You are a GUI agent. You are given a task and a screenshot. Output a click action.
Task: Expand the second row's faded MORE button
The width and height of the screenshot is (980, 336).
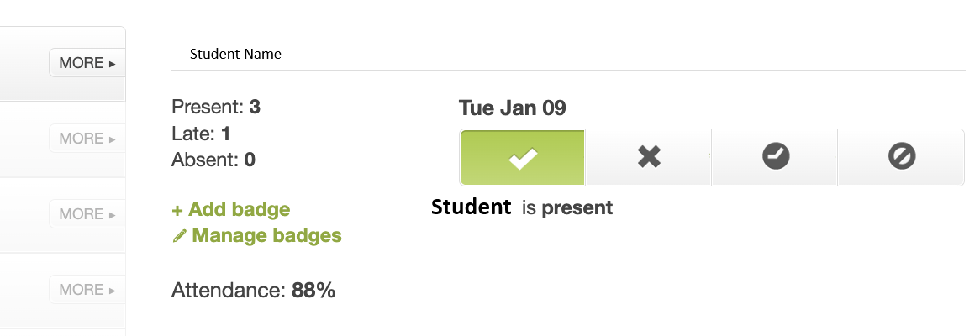pyautogui.click(x=87, y=139)
